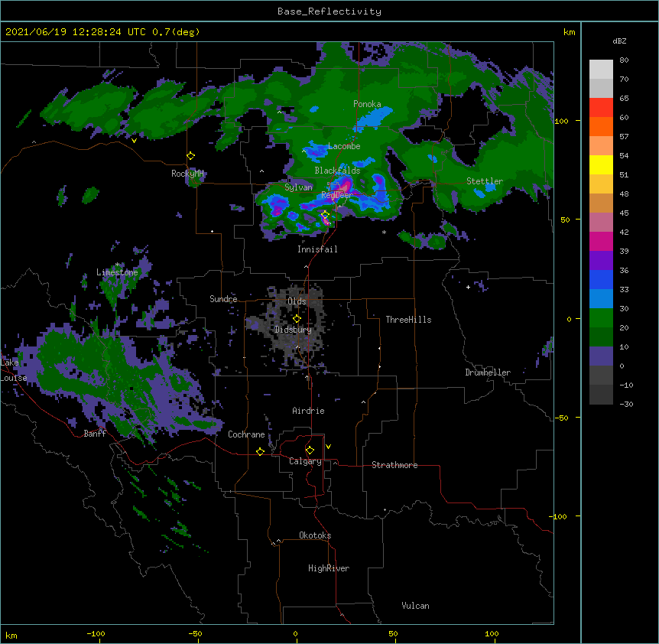The height and width of the screenshot is (644, 659).
Task: Click the -100 tick label on the horizontal axis
Action: (96, 634)
